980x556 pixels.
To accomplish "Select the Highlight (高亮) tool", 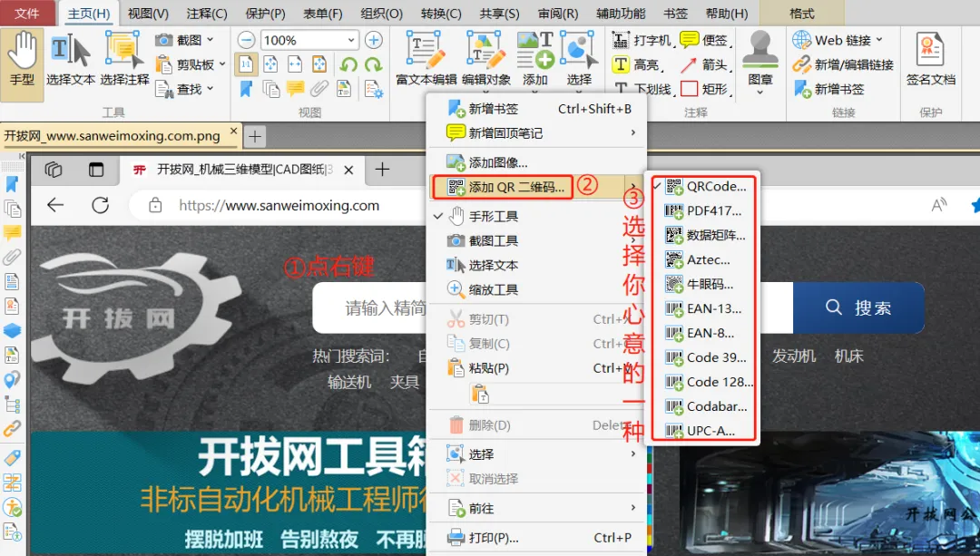I will (638, 64).
